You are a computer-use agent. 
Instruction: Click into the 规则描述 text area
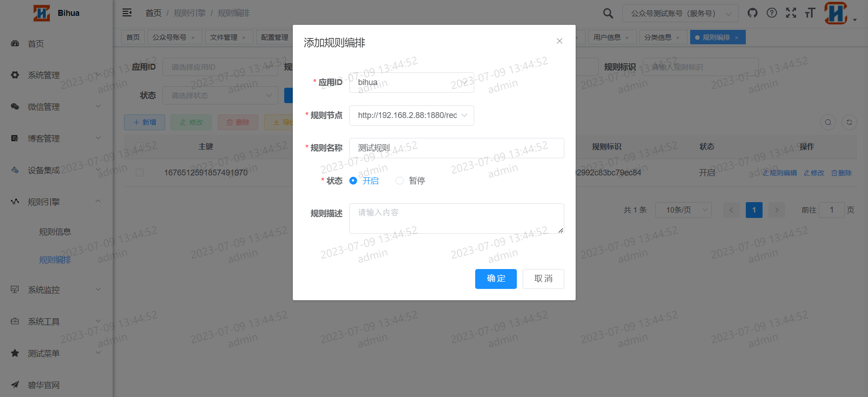[x=456, y=218]
